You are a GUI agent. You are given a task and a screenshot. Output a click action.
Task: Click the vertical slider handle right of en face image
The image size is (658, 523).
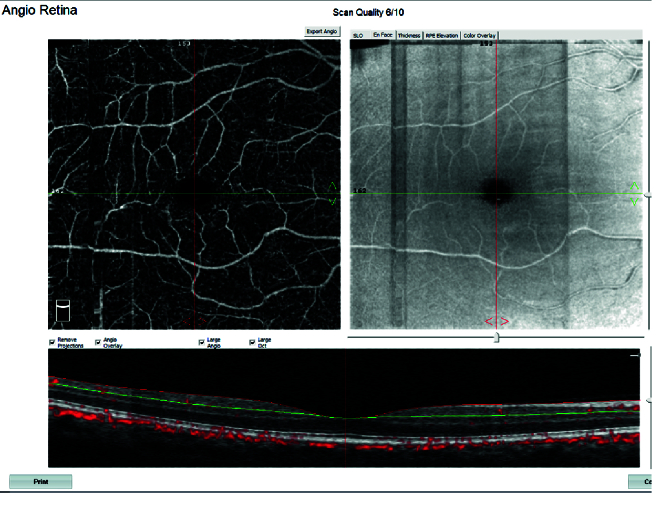click(x=649, y=196)
